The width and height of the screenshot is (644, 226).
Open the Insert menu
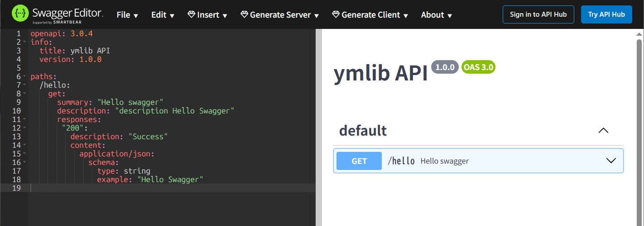point(208,15)
